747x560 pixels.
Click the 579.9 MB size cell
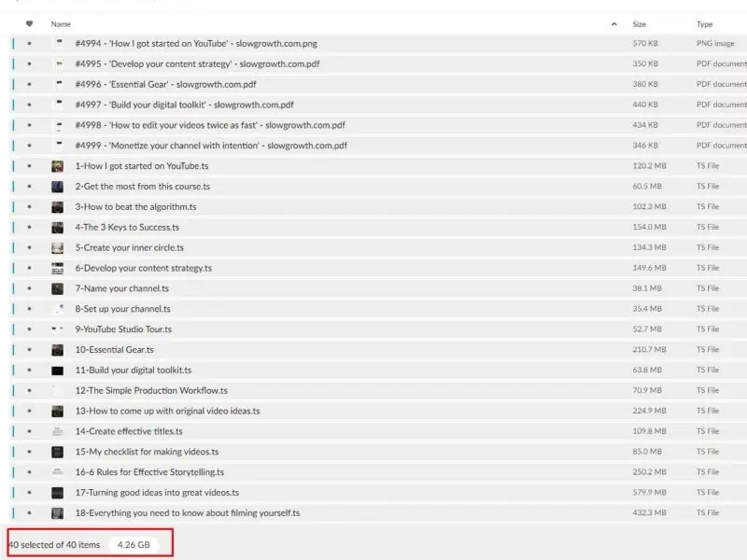coord(649,493)
